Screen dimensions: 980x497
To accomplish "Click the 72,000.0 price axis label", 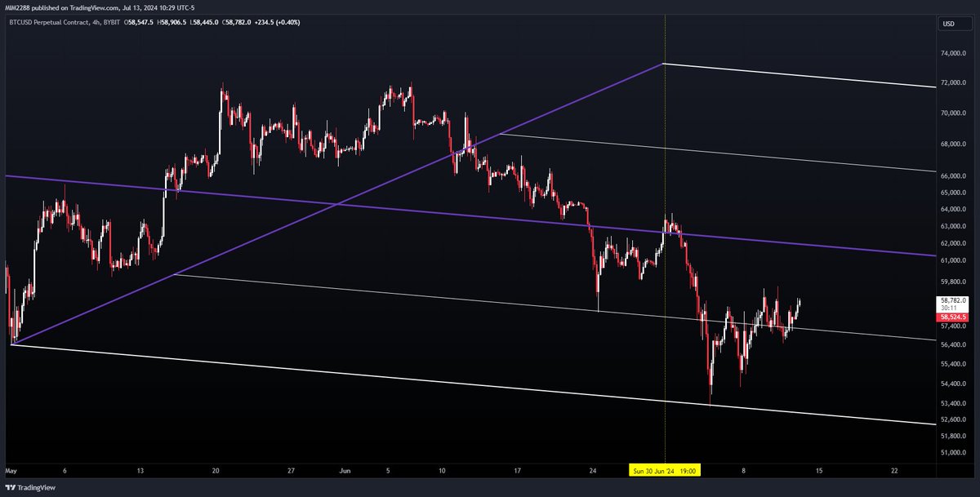I will 955,83.
